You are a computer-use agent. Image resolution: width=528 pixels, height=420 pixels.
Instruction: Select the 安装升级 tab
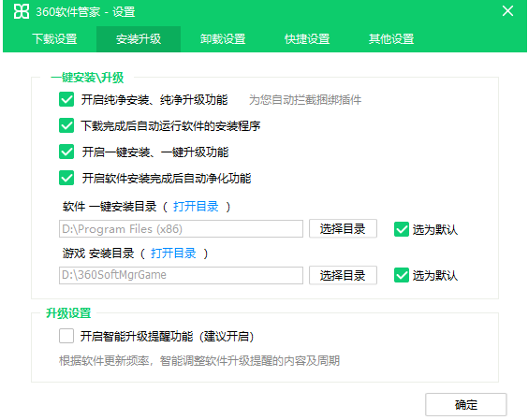[139, 39]
